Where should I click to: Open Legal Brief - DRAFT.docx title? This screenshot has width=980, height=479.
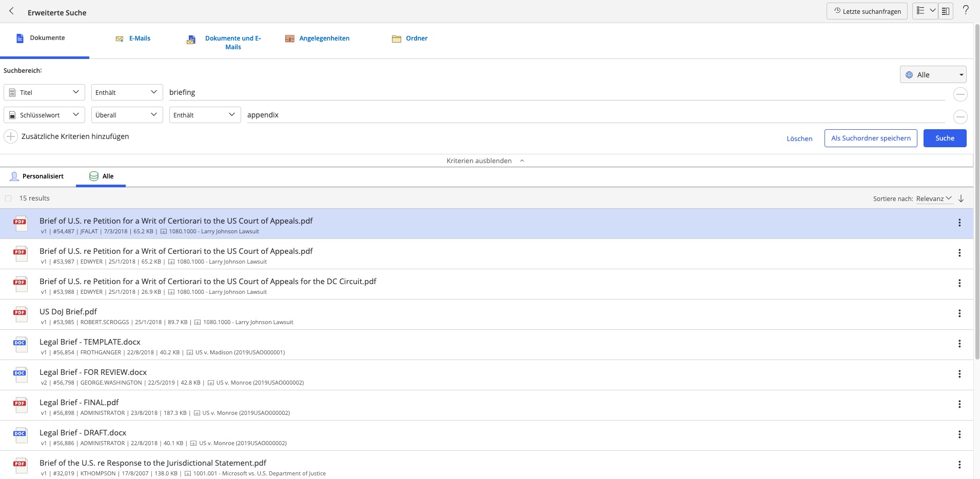83,433
